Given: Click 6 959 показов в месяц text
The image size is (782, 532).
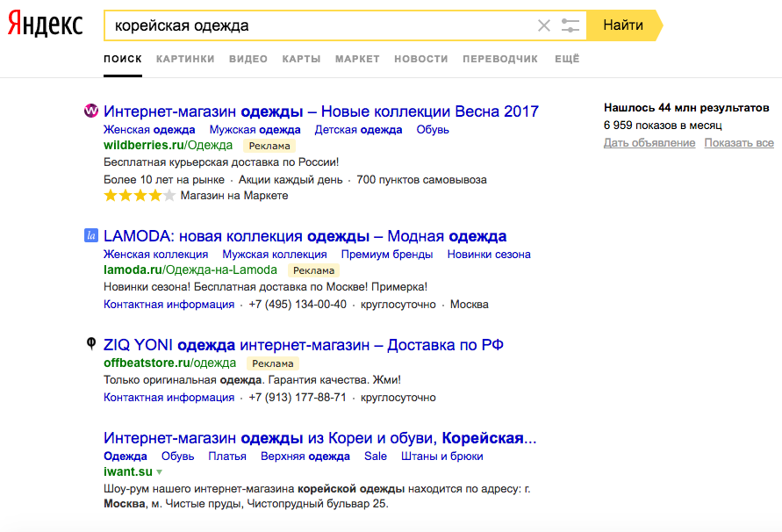Looking at the screenshot, I should point(663,126).
